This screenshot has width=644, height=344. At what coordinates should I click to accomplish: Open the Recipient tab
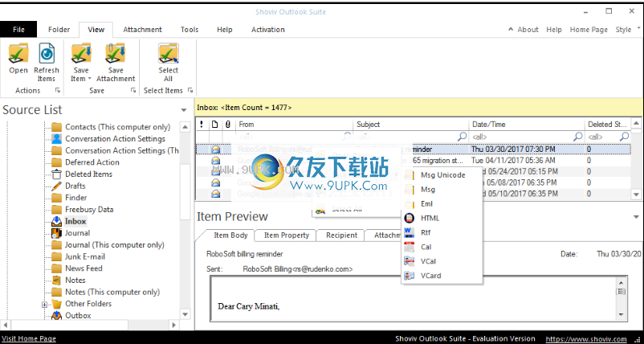[342, 235]
